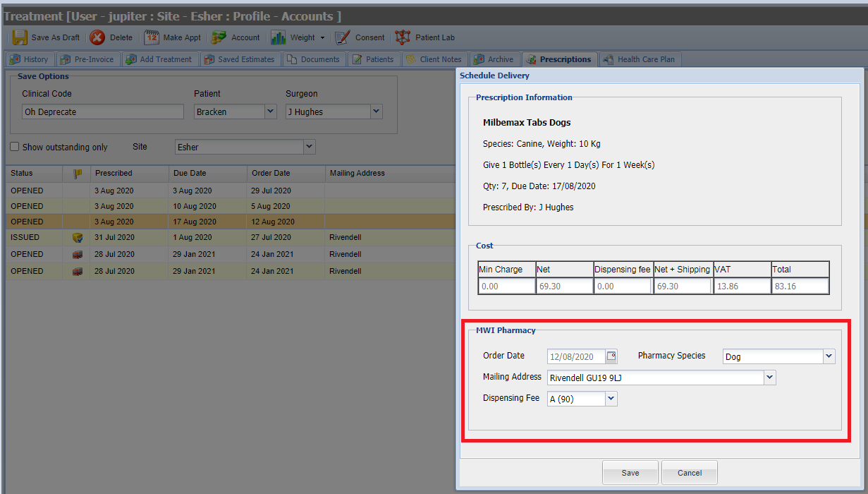Open the Health Care Plan tab
This screenshot has height=494, width=868.
pyautogui.click(x=640, y=59)
